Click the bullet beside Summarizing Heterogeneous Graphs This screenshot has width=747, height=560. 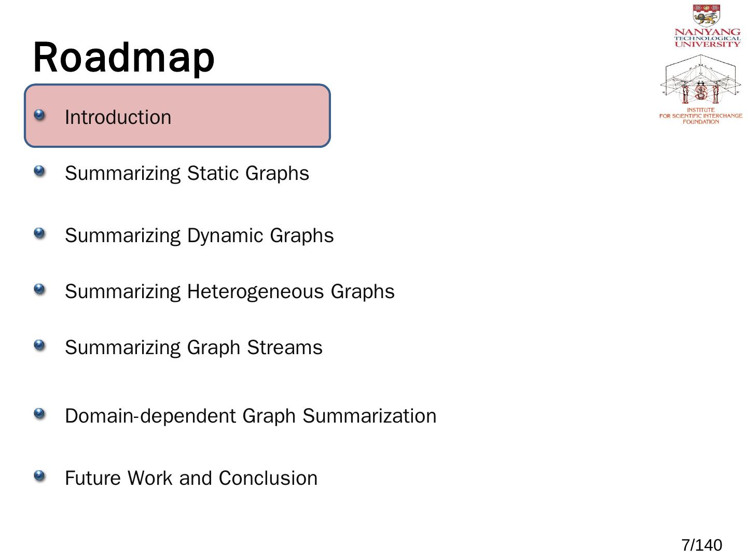point(39,289)
